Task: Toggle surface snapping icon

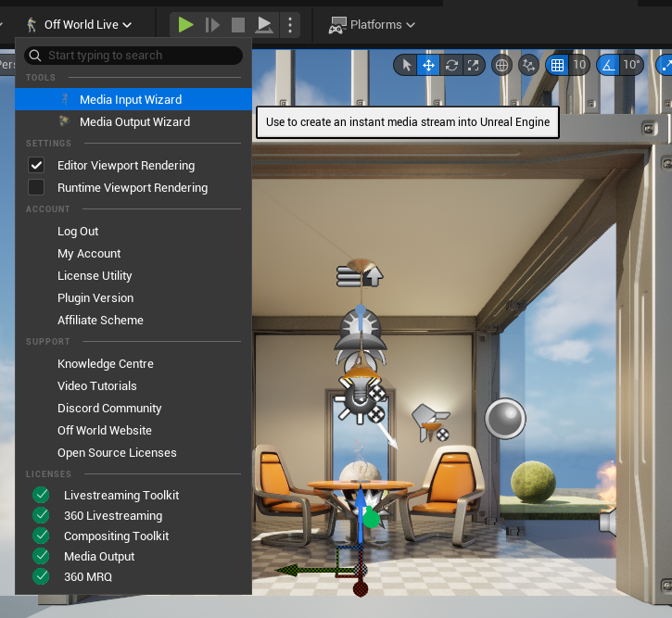Action: (529, 65)
